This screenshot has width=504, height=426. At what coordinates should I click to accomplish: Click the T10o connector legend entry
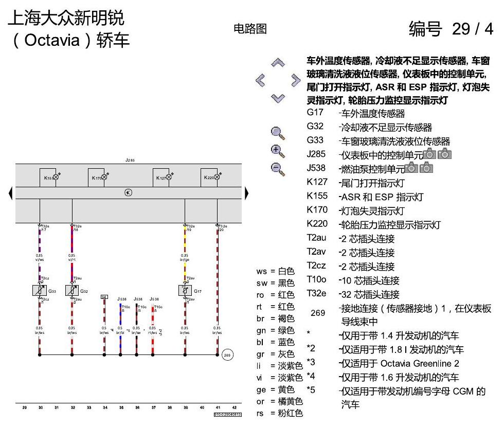[x=353, y=280]
